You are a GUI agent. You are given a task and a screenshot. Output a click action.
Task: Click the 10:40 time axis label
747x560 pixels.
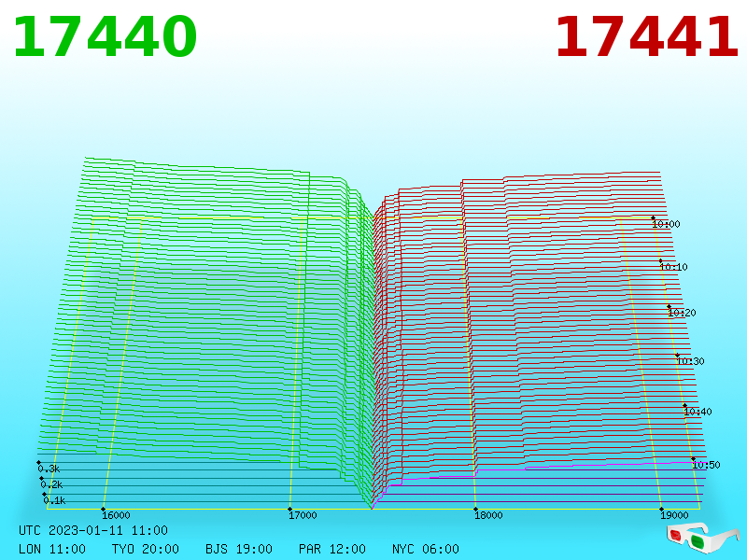(698, 412)
